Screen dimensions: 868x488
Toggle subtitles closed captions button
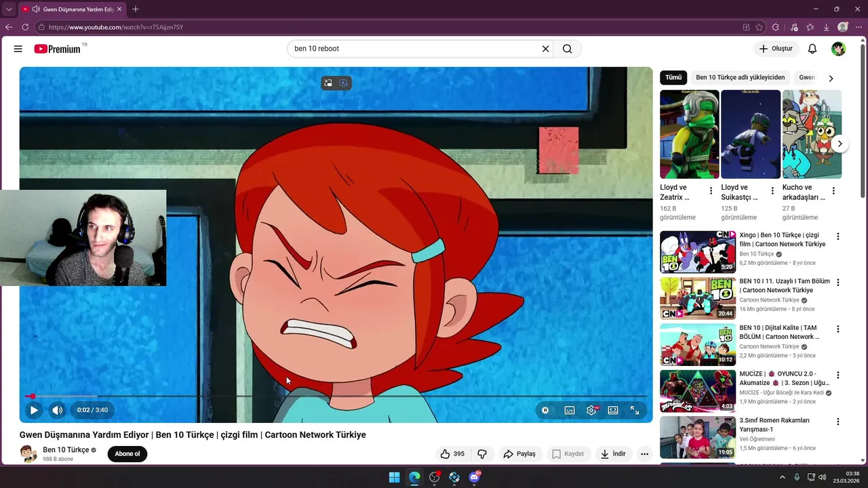click(x=570, y=410)
